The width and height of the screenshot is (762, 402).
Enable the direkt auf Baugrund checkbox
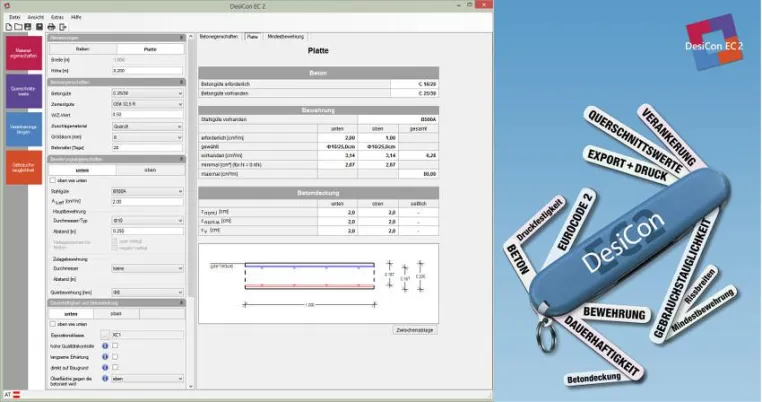click(x=115, y=367)
